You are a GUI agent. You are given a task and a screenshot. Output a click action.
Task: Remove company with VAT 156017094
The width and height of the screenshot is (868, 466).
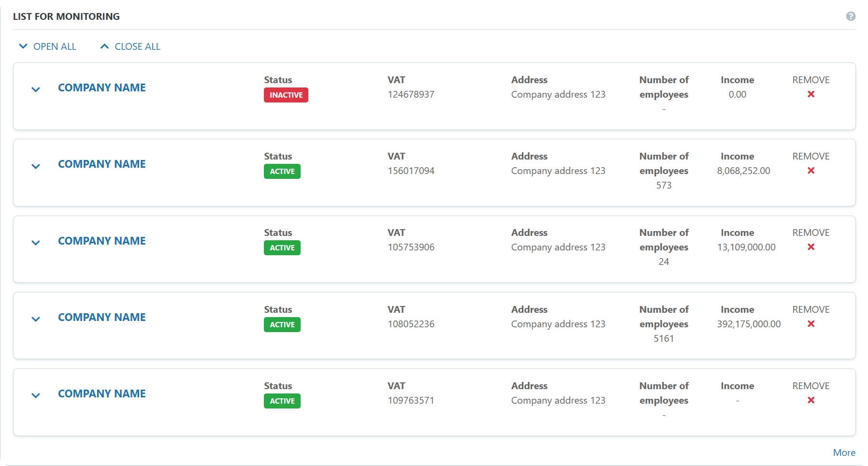pyautogui.click(x=810, y=171)
